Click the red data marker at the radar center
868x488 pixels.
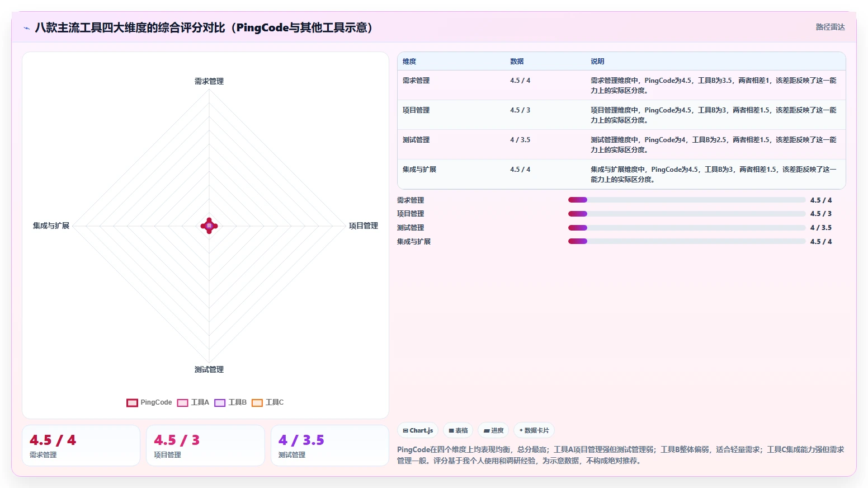[209, 226]
